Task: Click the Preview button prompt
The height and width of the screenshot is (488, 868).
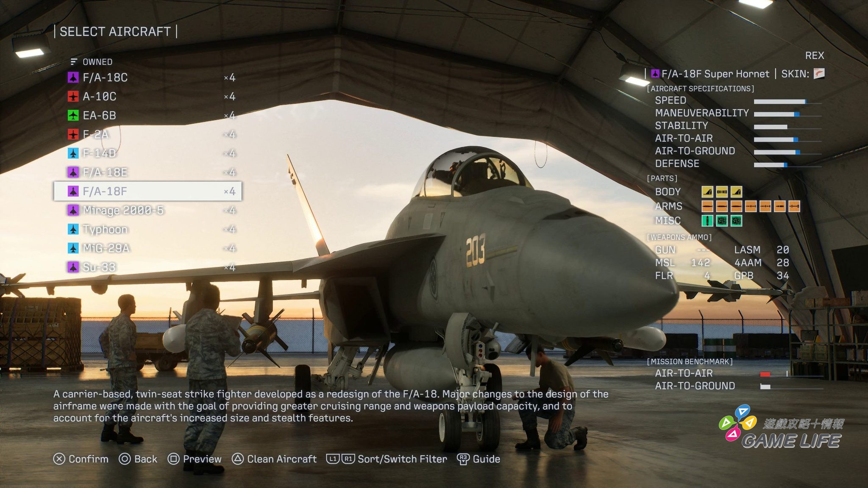Action: (195, 459)
